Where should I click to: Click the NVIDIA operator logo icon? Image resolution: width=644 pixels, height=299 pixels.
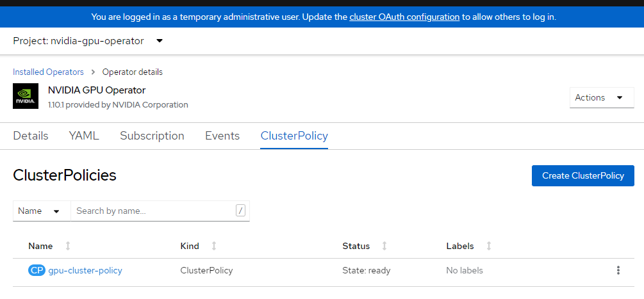(26, 97)
